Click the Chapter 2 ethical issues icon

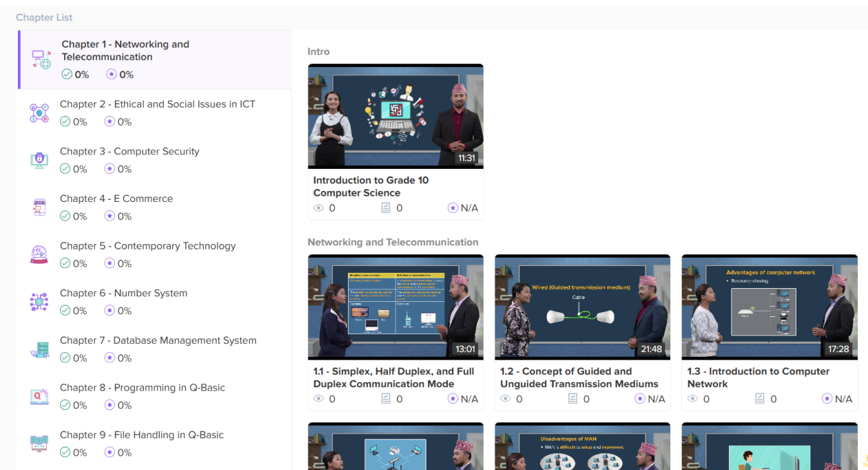tap(39, 113)
